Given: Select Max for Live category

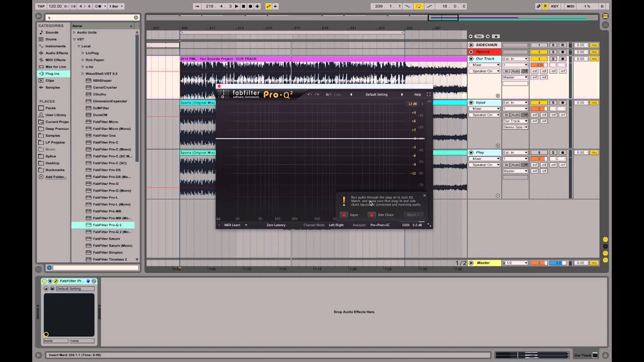Looking at the screenshot, I should pyautogui.click(x=55, y=66).
